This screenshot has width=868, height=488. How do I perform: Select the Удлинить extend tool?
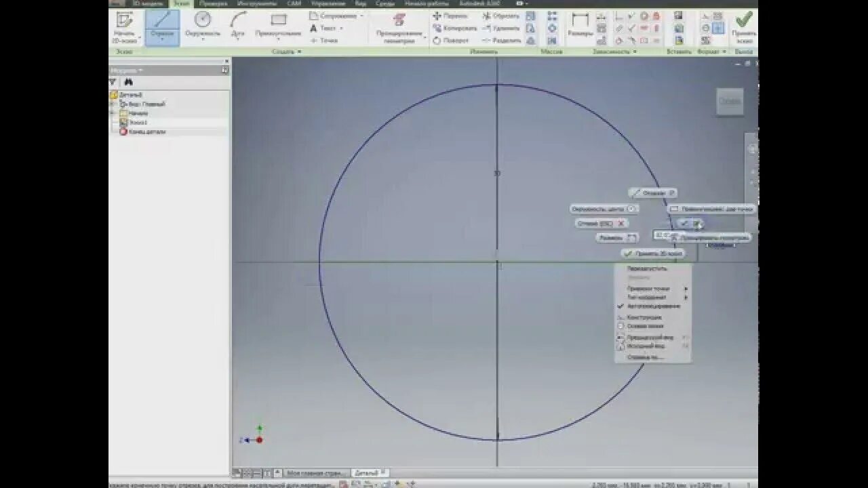click(501, 28)
